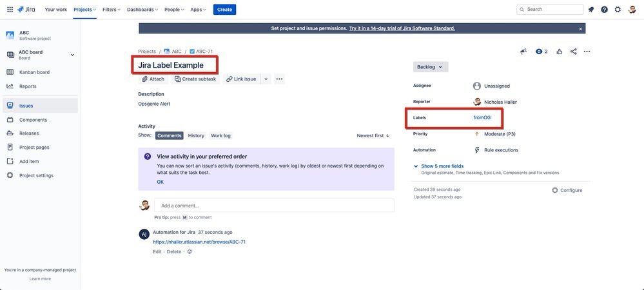This screenshot has width=644, height=290.
Task: Click the Project settings gear icon
Action: click(10, 175)
